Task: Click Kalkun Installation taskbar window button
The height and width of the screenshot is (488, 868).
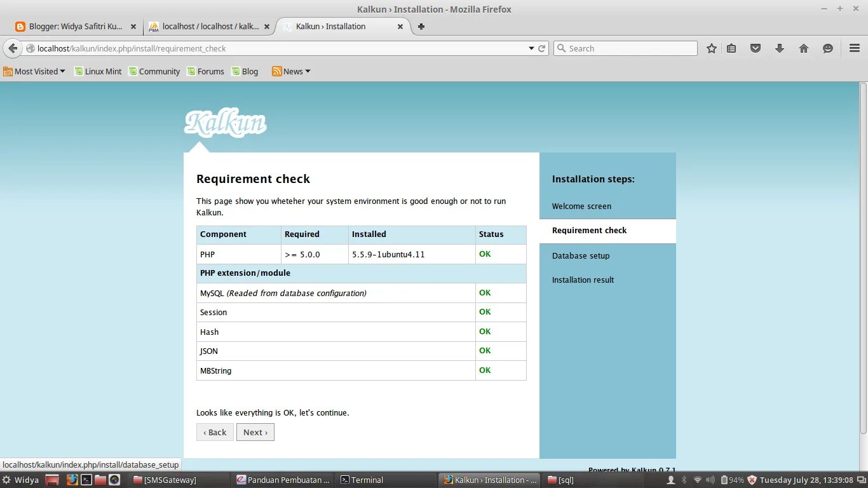Action: (x=489, y=480)
